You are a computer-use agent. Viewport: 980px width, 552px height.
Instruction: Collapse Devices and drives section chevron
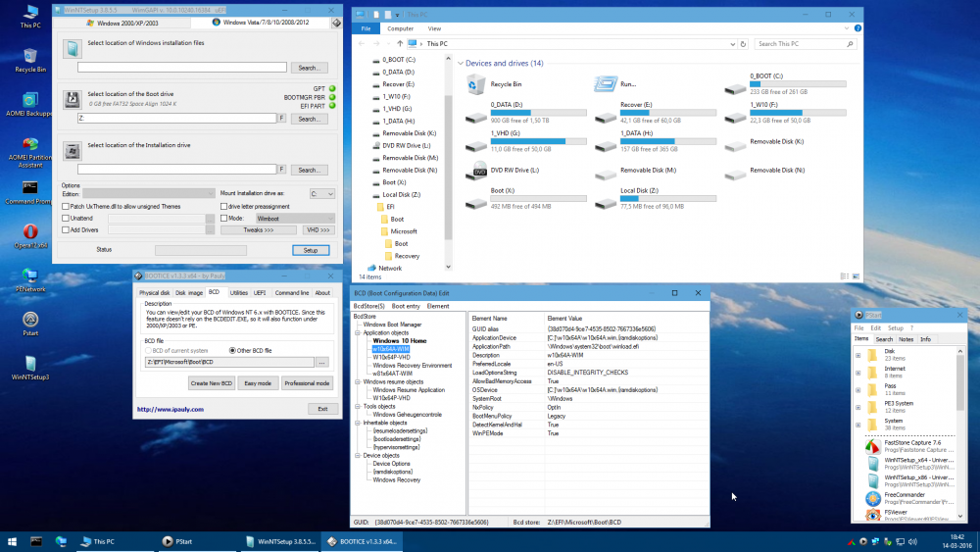pyautogui.click(x=461, y=63)
